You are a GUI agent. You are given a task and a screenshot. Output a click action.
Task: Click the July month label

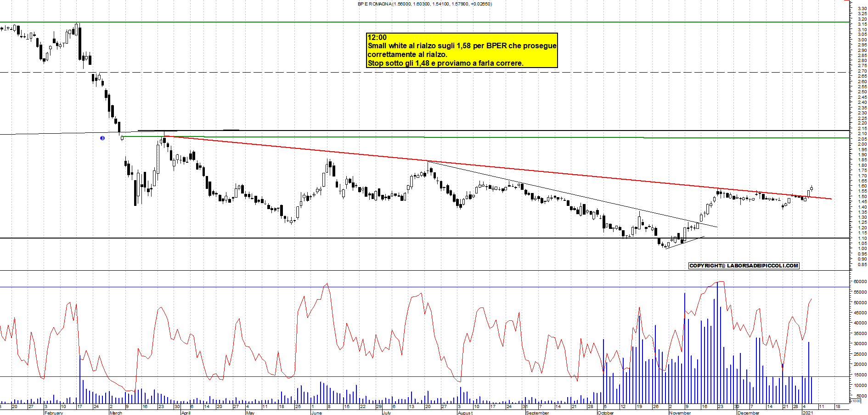[387, 413]
